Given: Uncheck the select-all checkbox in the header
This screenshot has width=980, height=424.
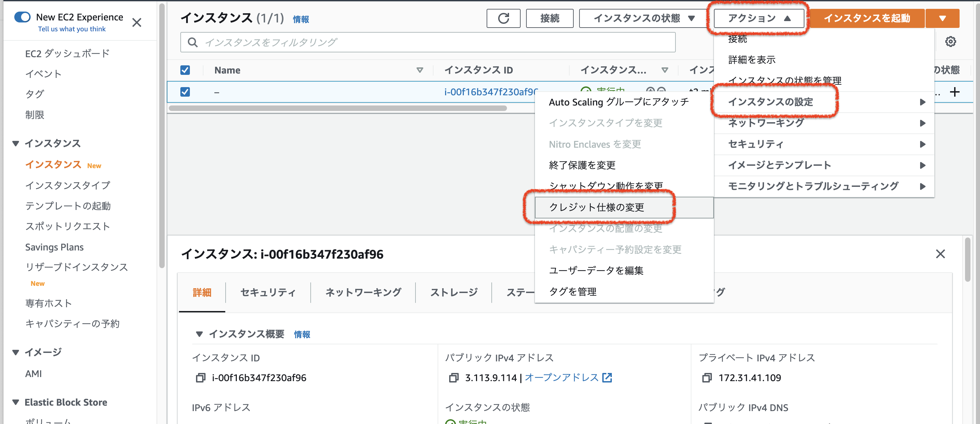Looking at the screenshot, I should 185,70.
